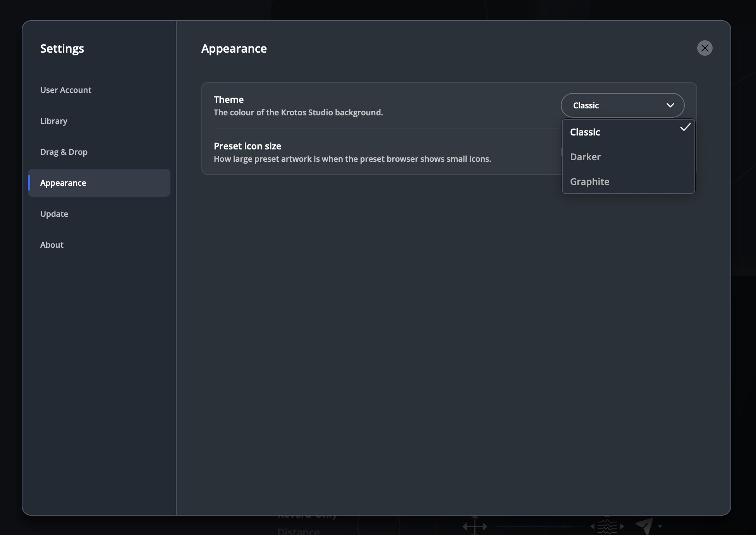Choose the Classic theme option
The width and height of the screenshot is (756, 535).
628,132
